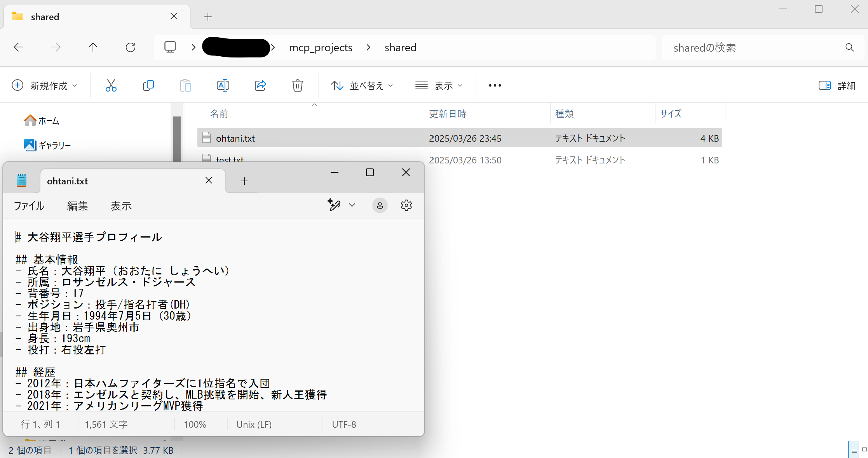Open Notepad's ファイル menu

(29, 206)
